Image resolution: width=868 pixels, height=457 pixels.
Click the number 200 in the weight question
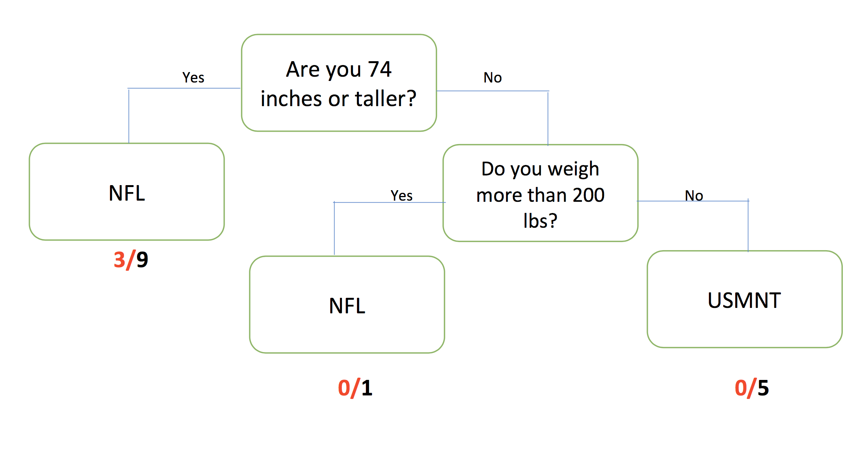(588, 195)
